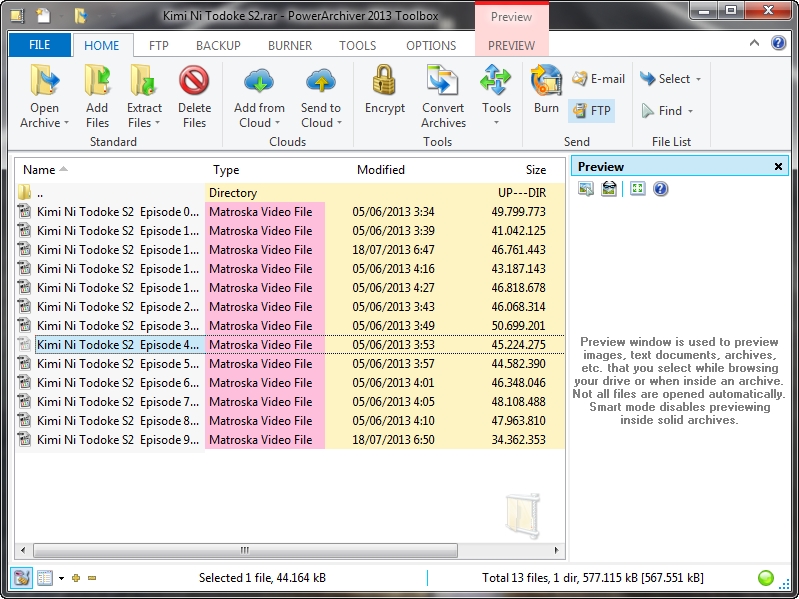
Task: Click the scrollbar right arrow
Action: pyautogui.click(x=556, y=550)
